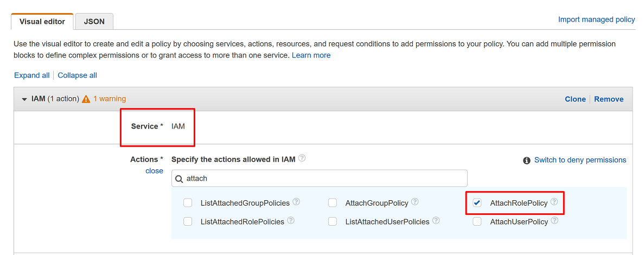Close the Actions section
The height and width of the screenshot is (255, 644).
pos(154,171)
